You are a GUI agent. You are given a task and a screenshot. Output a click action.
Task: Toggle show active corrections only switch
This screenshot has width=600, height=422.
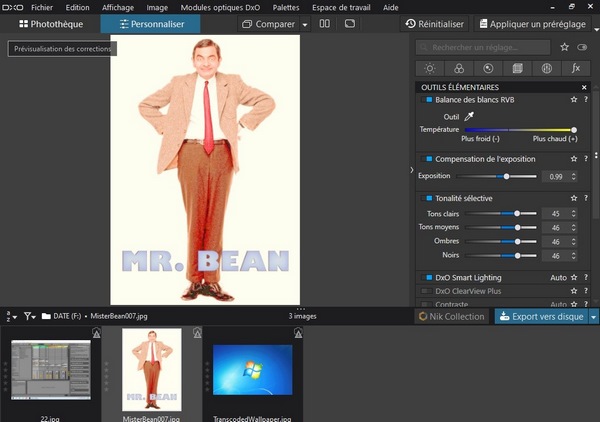point(582,47)
